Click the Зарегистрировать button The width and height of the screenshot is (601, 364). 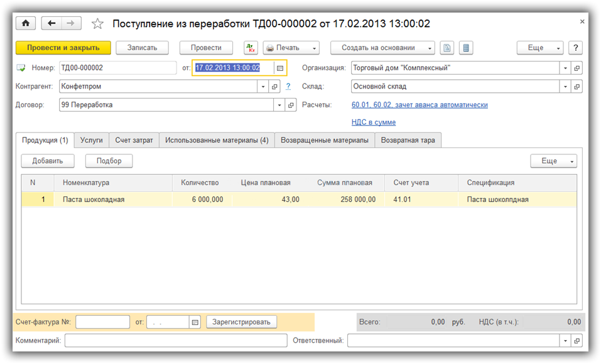[241, 322]
